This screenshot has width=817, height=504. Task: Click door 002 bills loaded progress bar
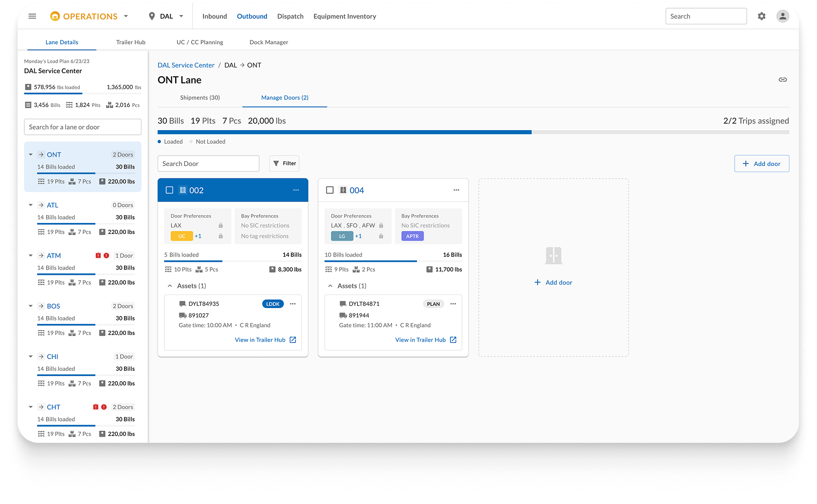coord(233,261)
